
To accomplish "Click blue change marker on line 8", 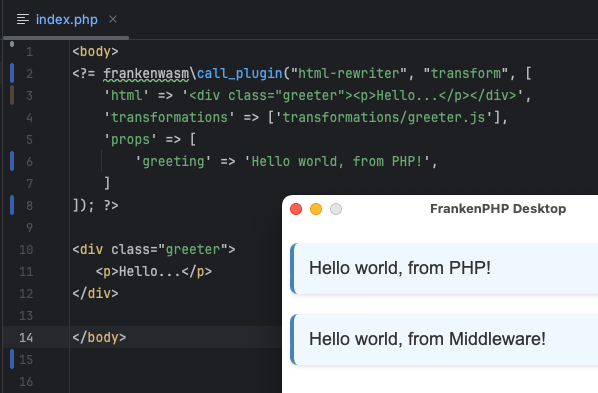I will (12, 205).
